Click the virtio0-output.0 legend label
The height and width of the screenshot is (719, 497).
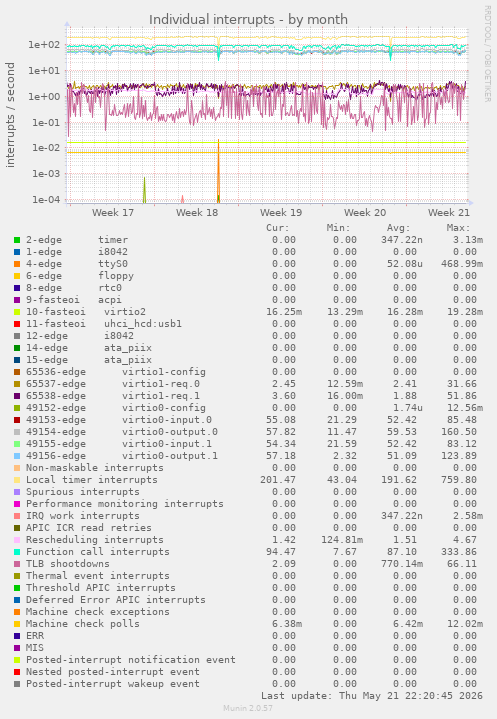[170, 432]
